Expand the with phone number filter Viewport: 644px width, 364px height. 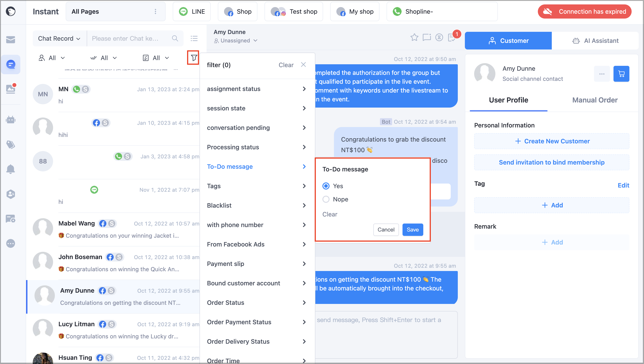point(257,225)
